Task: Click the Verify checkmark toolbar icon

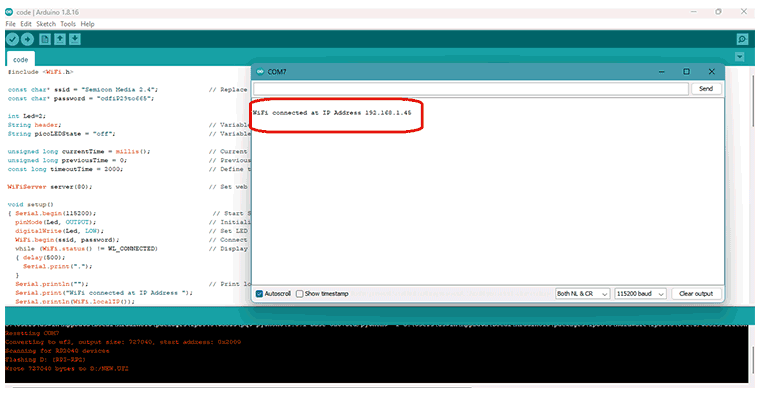Action: pos(13,39)
